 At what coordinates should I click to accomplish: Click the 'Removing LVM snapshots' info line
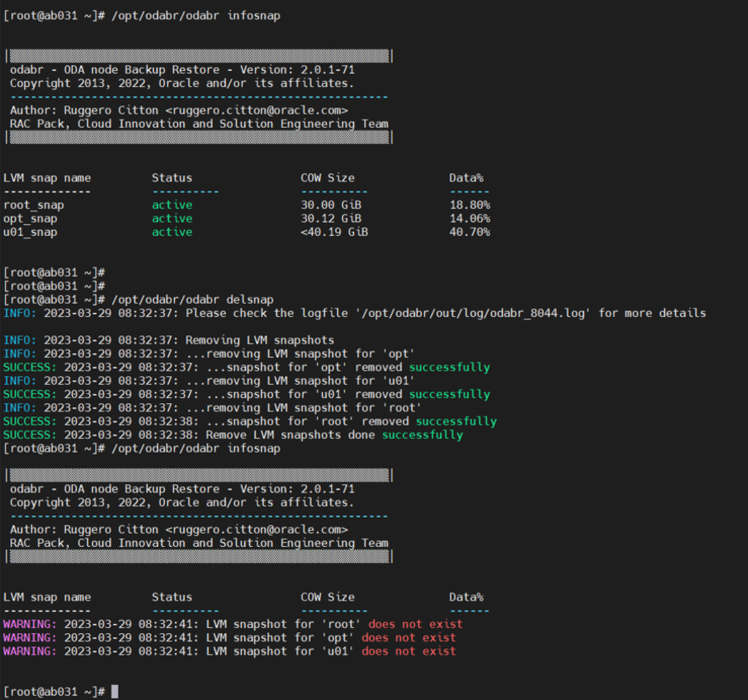(259, 340)
